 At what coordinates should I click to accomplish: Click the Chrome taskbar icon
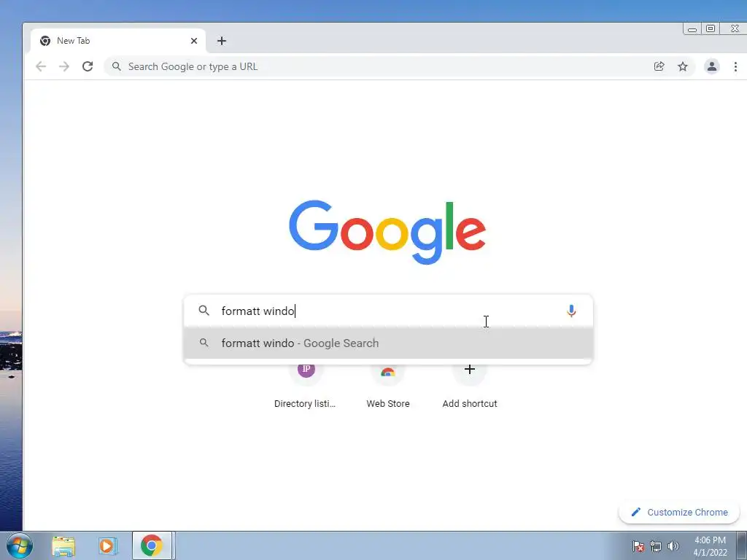point(152,545)
